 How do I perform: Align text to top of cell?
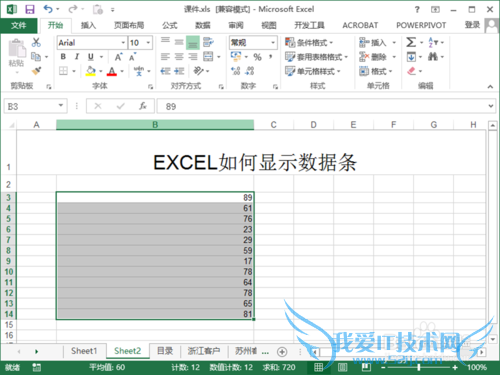click(x=165, y=42)
